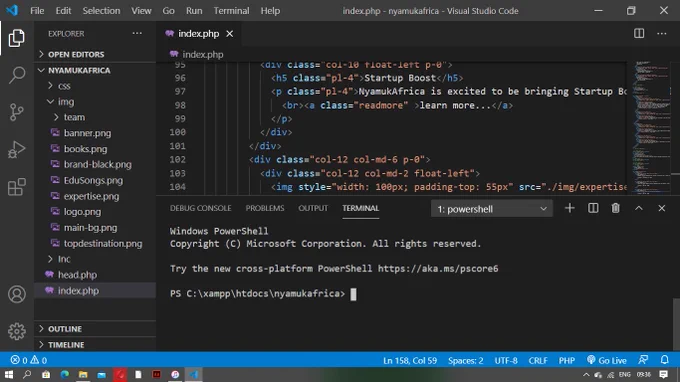Click the code minimap overview
This screenshot has width=680, height=382.
[651, 128]
